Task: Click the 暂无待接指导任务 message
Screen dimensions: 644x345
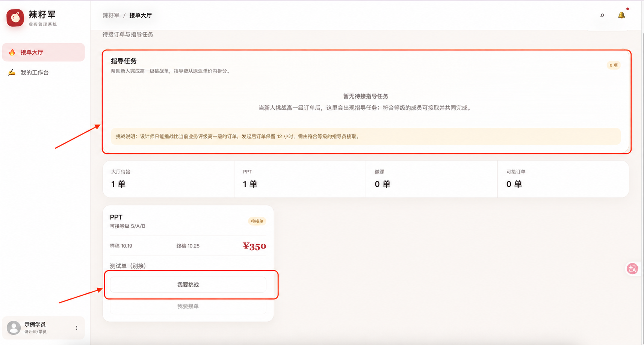Action: [366, 96]
